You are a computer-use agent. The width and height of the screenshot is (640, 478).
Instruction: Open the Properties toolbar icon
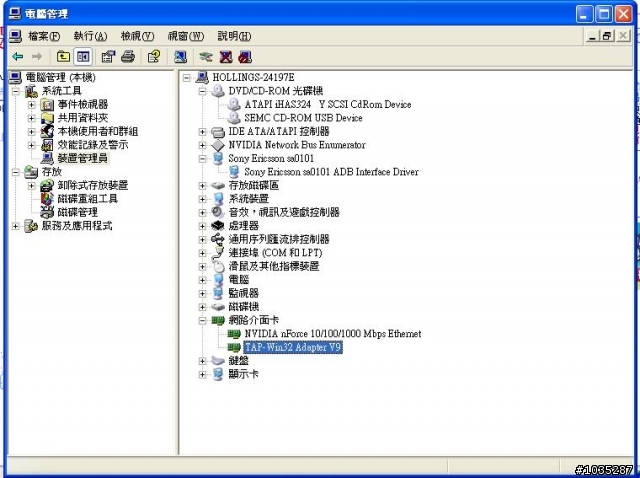(108, 57)
